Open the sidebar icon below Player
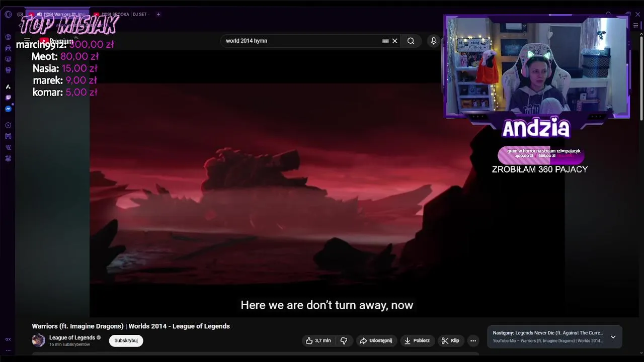The height and width of the screenshot is (362, 644). pos(8,136)
